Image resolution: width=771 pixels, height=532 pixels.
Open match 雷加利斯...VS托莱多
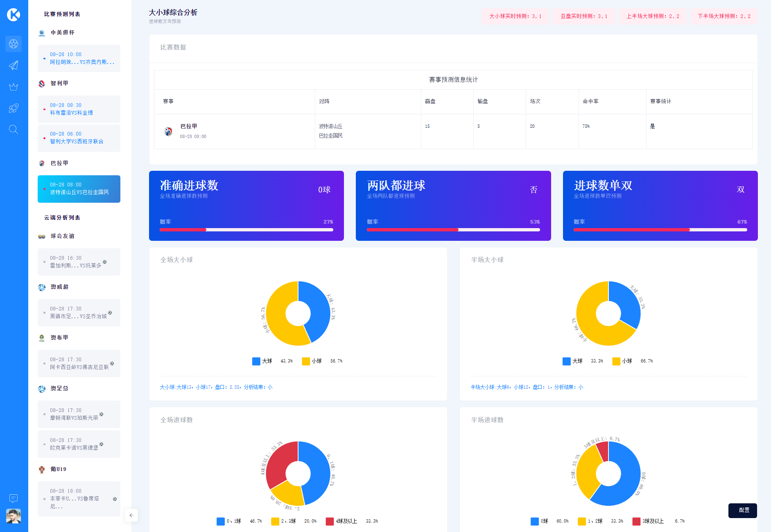(x=79, y=262)
